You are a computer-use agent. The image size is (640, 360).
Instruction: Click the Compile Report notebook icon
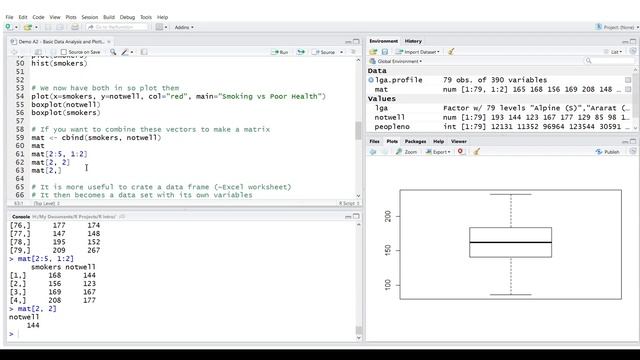click(x=144, y=52)
